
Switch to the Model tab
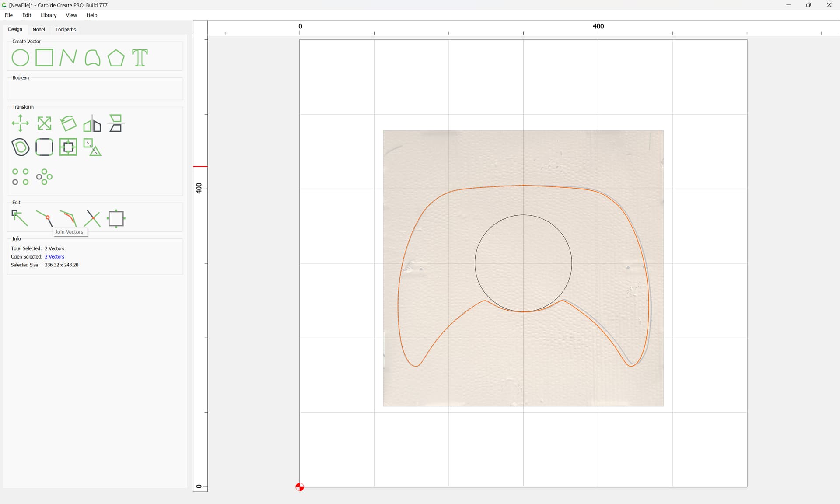click(38, 29)
